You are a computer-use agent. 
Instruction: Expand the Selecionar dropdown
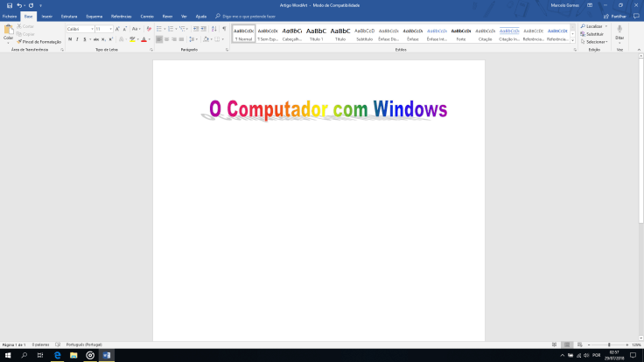[x=594, y=41]
